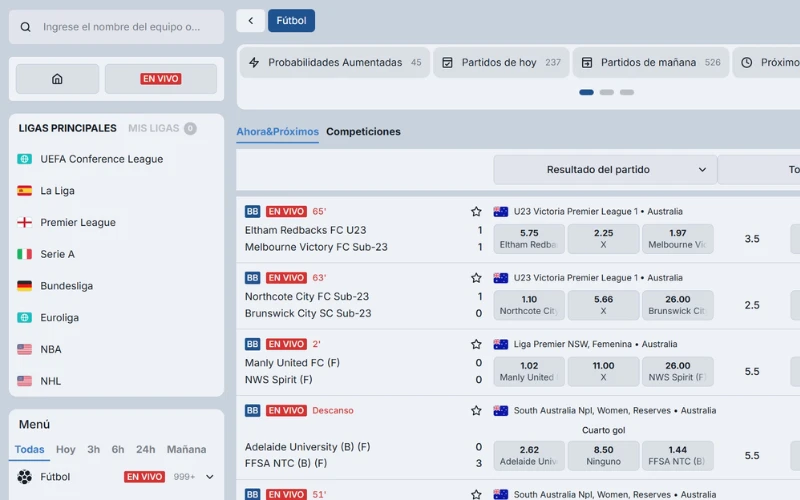This screenshot has width=800, height=500.
Task: Select the 3h time filter
Action: [x=93, y=449]
